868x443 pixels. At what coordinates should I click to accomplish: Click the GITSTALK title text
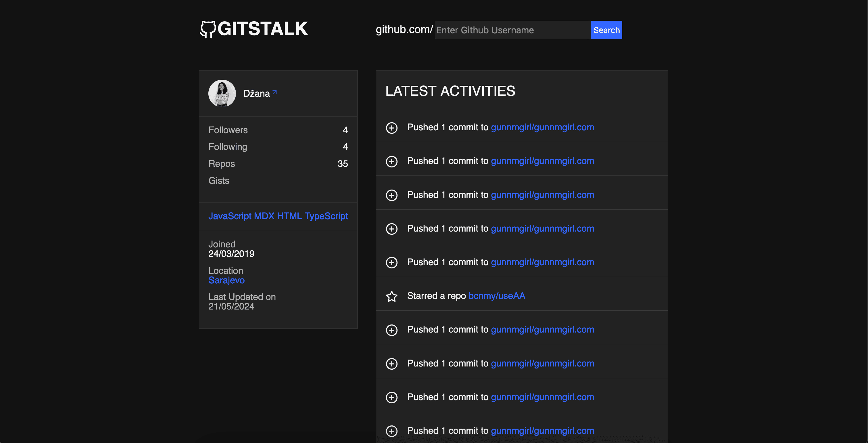[262, 29]
